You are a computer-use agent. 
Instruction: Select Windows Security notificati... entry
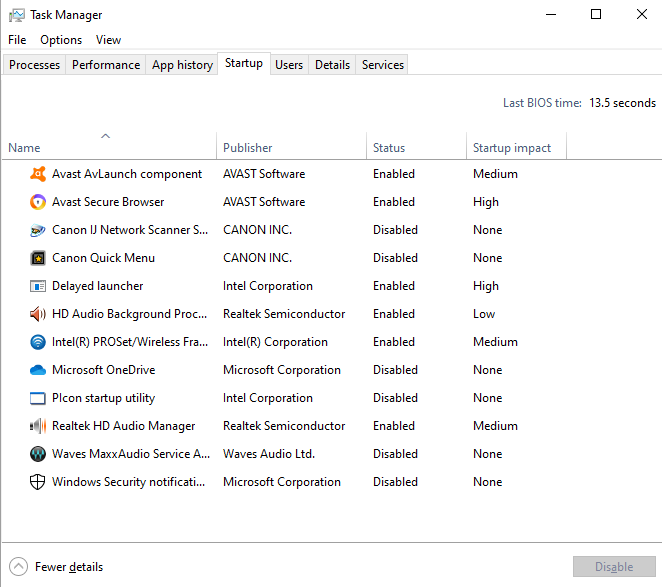click(x=128, y=482)
